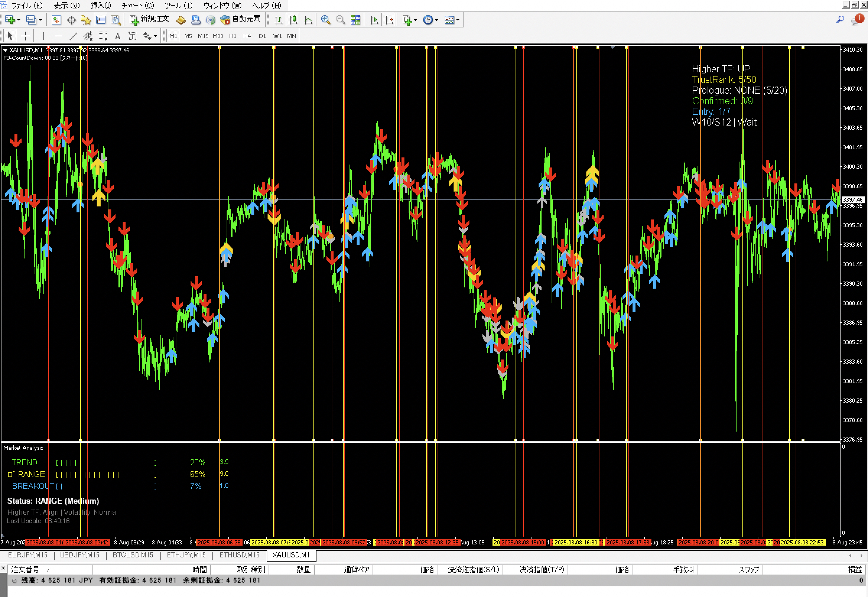Click the 3397.46 price label on scale
Screen dimensions: 868x597
click(853, 200)
